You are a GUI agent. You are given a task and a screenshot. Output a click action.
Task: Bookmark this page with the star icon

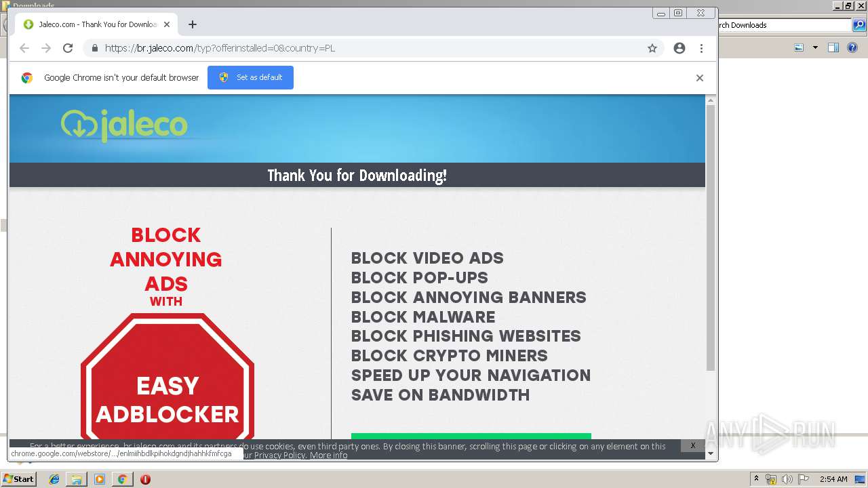tap(652, 48)
